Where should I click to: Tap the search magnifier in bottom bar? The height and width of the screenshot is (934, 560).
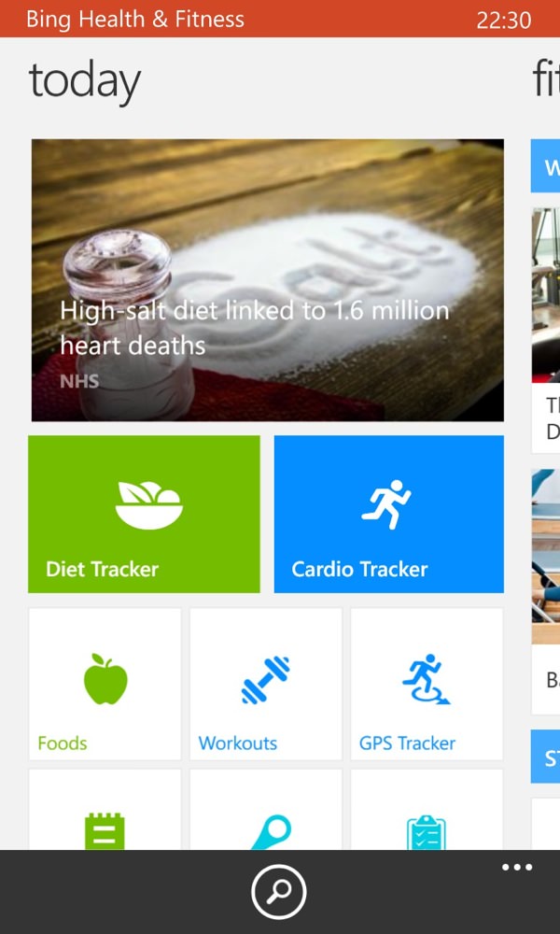(x=278, y=892)
